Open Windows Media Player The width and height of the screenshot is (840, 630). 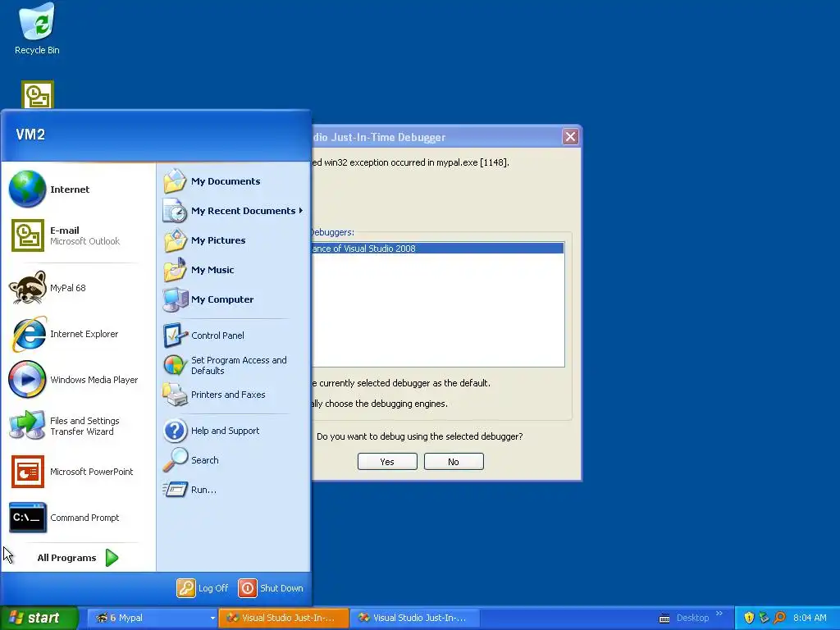tap(73, 380)
